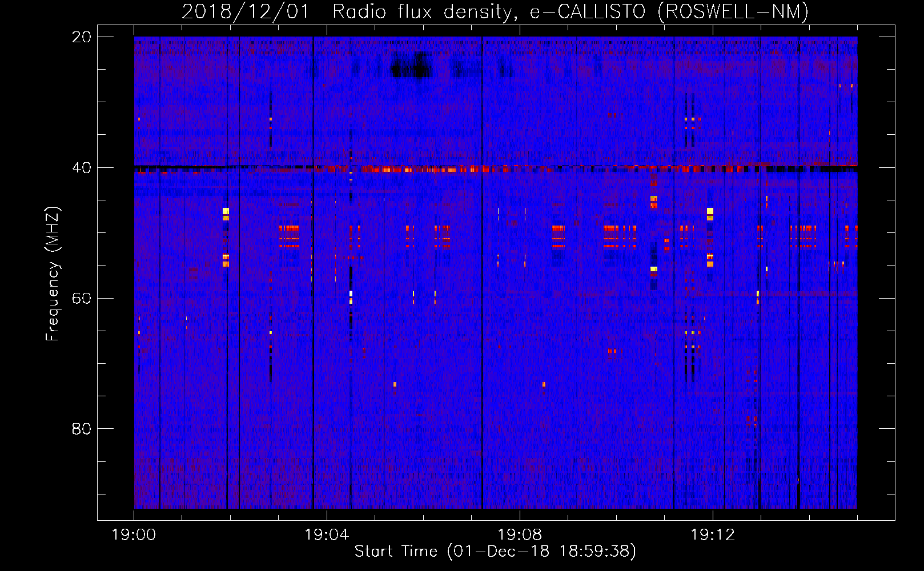Viewport: 924px width, 571px height.
Task: Click the '19:08' time tick label
Action: [x=520, y=535]
